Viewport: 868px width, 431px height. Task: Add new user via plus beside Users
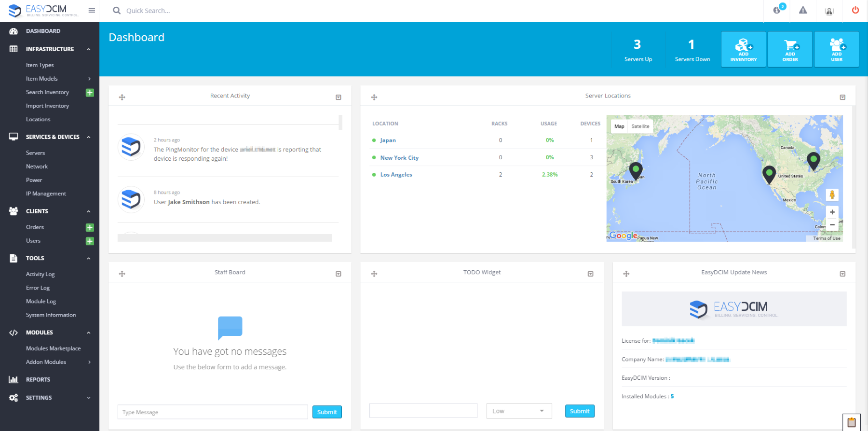(x=90, y=241)
